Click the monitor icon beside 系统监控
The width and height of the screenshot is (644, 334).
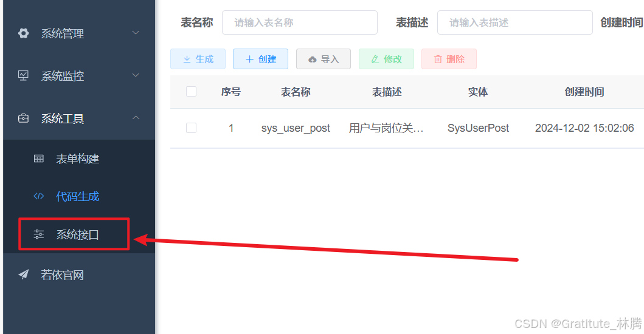(x=23, y=75)
